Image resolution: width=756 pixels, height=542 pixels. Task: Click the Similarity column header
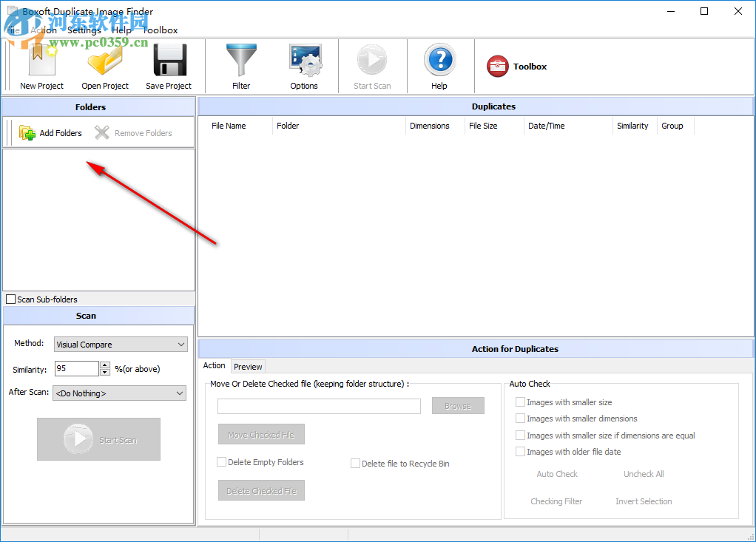633,126
